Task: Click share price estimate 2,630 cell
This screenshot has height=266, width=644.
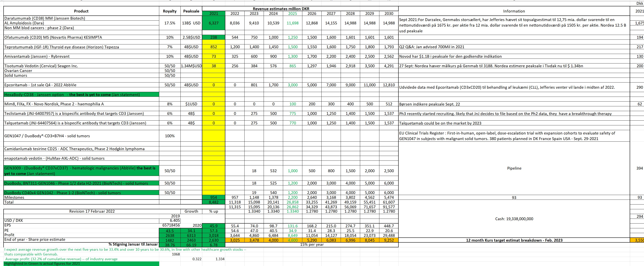Action: point(213,240)
